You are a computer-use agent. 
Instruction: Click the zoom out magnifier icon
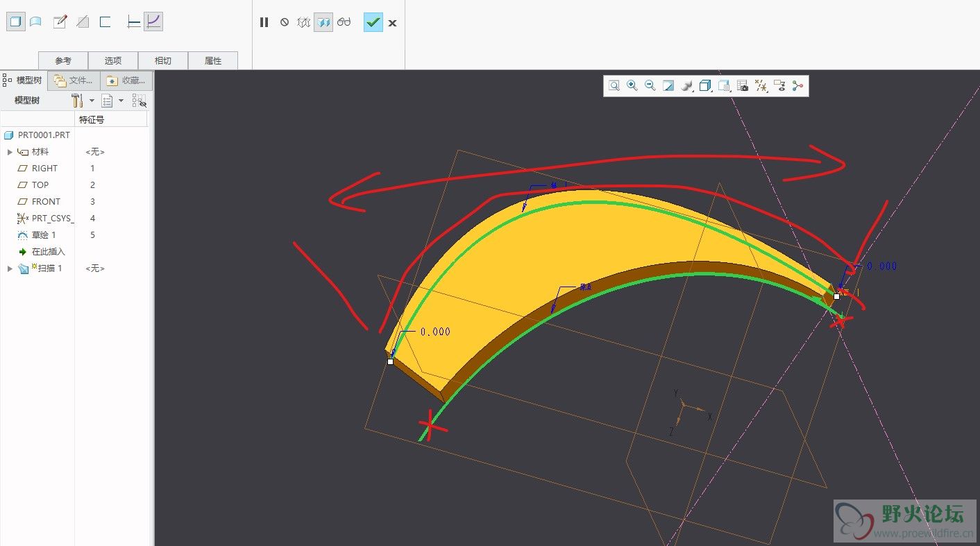click(650, 86)
